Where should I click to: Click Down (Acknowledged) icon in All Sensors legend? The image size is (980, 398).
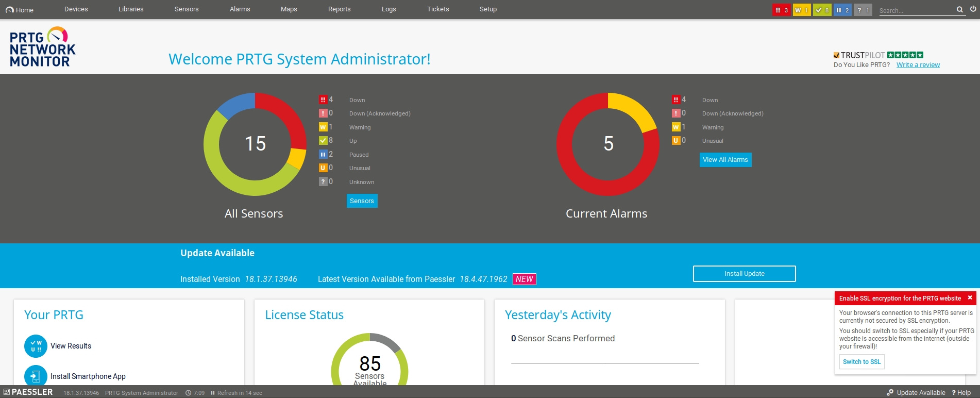point(323,113)
